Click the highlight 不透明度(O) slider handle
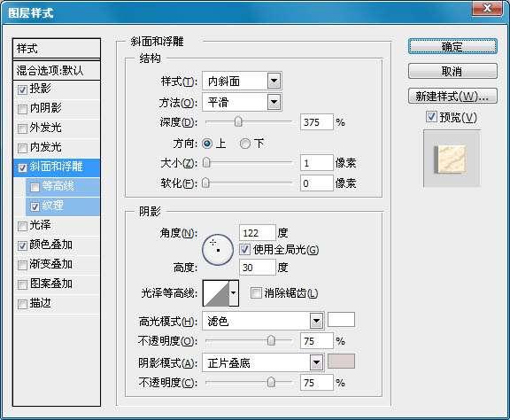Screen dimensions: 510x420 click(271, 341)
